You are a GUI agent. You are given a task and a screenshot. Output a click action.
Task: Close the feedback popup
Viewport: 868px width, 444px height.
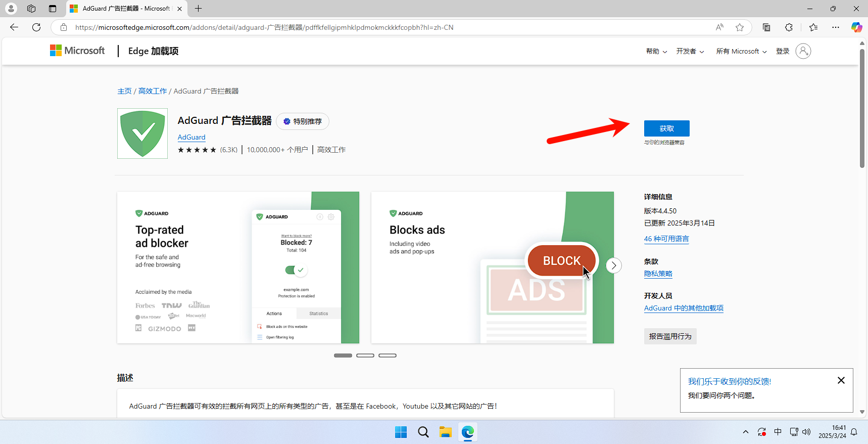click(x=841, y=380)
